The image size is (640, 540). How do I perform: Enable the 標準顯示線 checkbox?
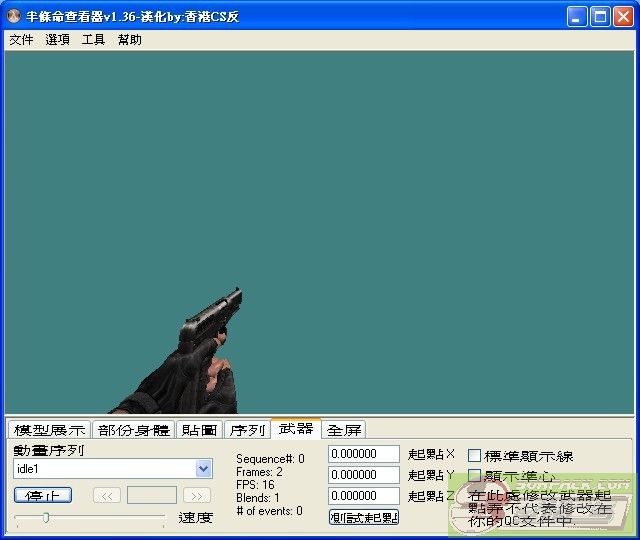tap(474, 456)
